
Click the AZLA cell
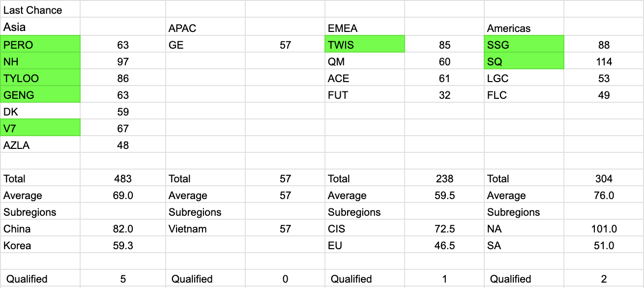[40, 145]
